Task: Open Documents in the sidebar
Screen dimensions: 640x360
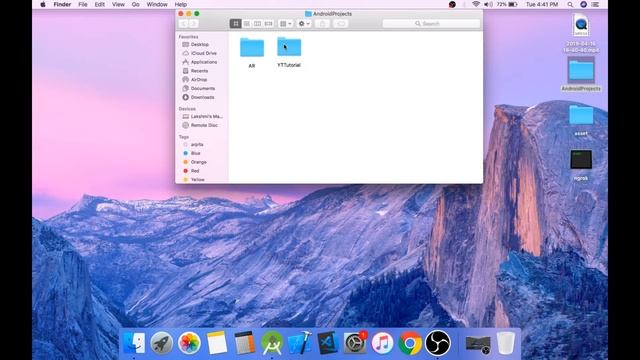Action: (202, 88)
